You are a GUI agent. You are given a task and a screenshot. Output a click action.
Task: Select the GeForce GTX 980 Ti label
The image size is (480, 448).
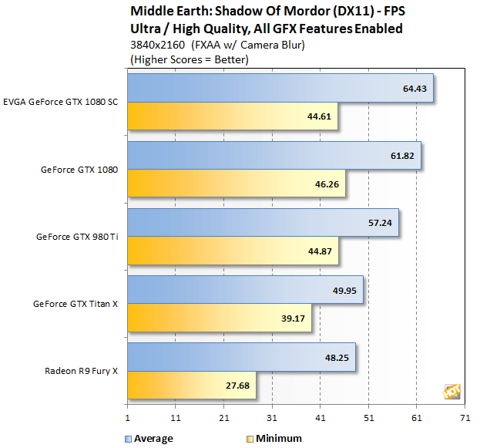pyautogui.click(x=77, y=237)
